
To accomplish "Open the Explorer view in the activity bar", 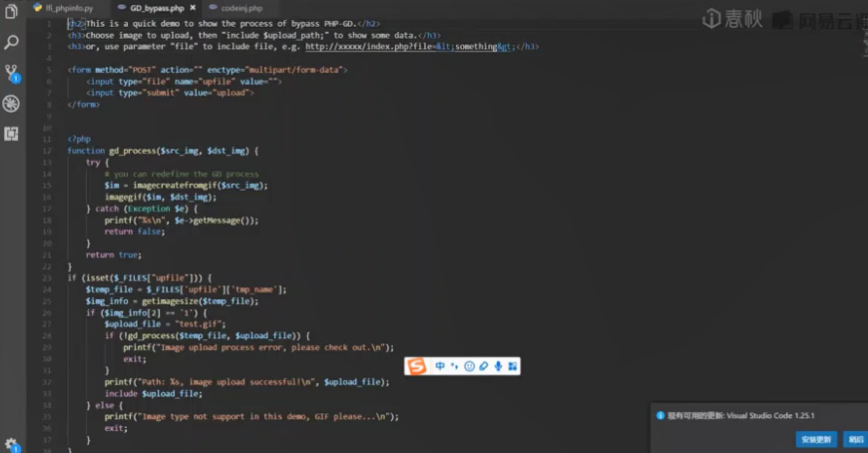I will click(x=11, y=12).
